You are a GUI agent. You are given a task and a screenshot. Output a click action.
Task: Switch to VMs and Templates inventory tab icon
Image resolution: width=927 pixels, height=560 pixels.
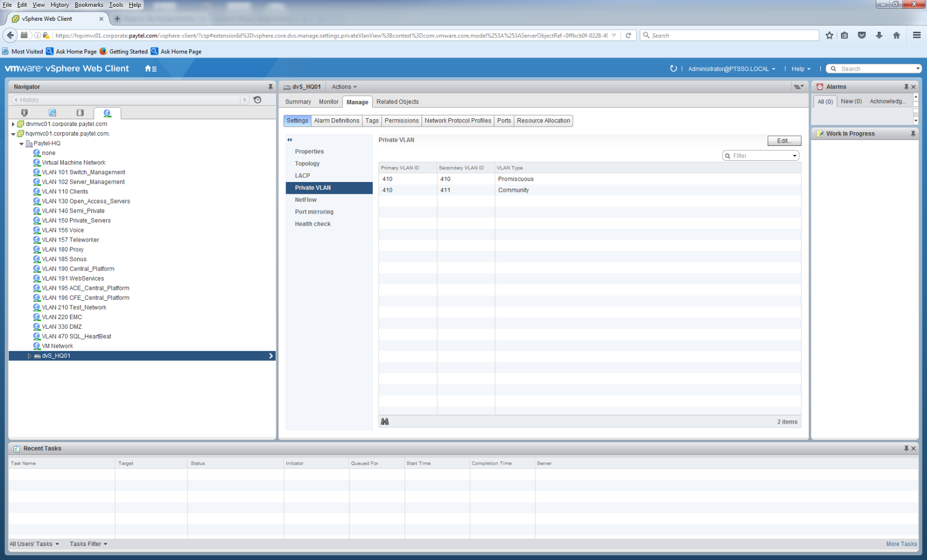point(52,113)
